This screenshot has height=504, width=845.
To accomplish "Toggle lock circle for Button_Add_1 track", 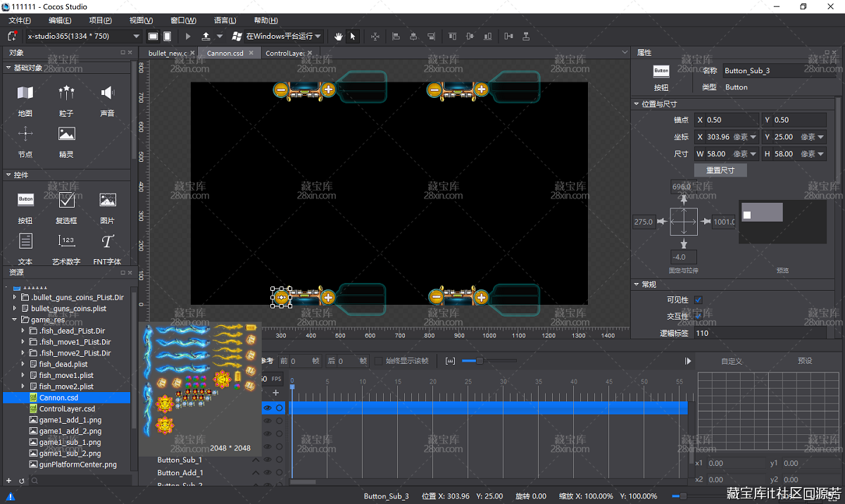I will tap(280, 473).
